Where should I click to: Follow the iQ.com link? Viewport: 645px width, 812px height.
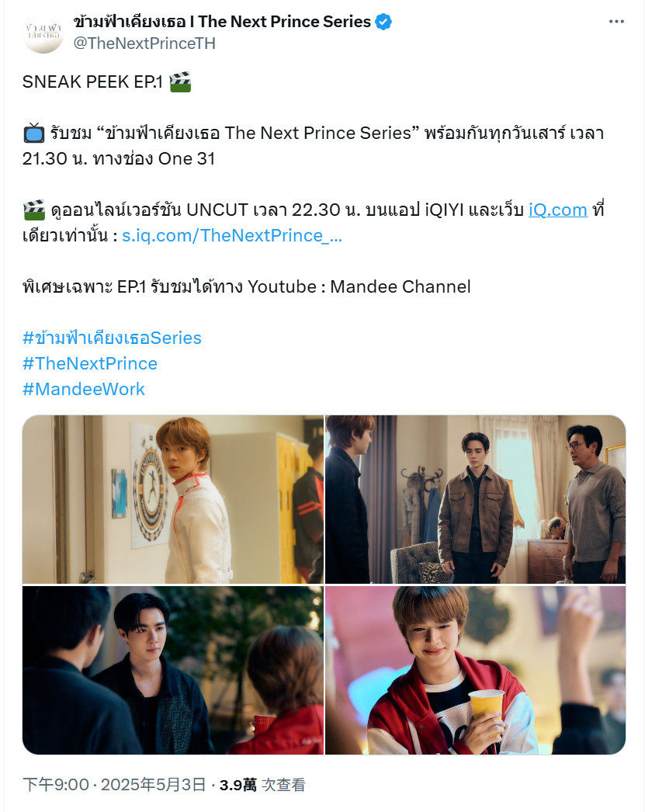click(x=557, y=210)
